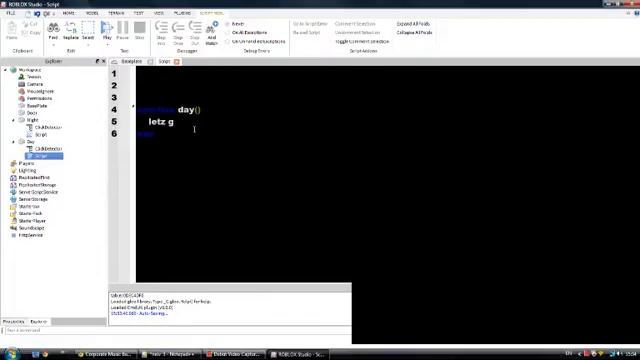This screenshot has height=360, width=640.
Task: Click Reload Script button
Action: [307, 33]
